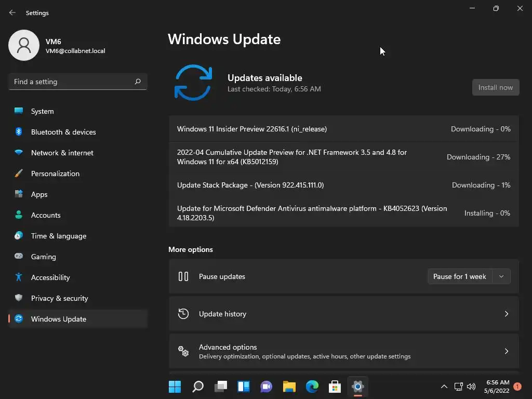Click the search magnifier in Find a setting
The height and width of the screenshot is (399, 532).
(137, 82)
